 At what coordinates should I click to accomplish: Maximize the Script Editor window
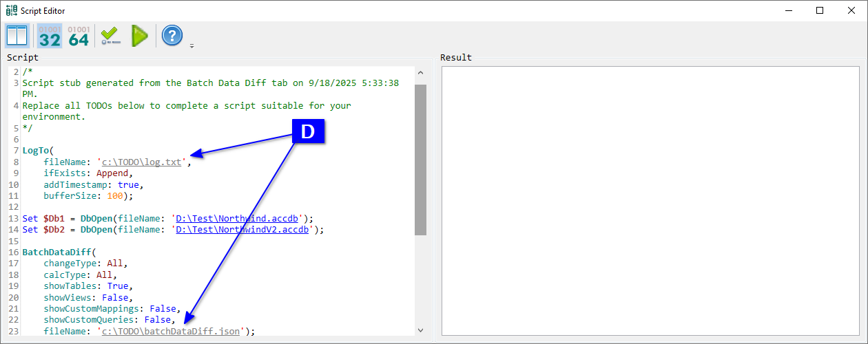click(x=819, y=10)
